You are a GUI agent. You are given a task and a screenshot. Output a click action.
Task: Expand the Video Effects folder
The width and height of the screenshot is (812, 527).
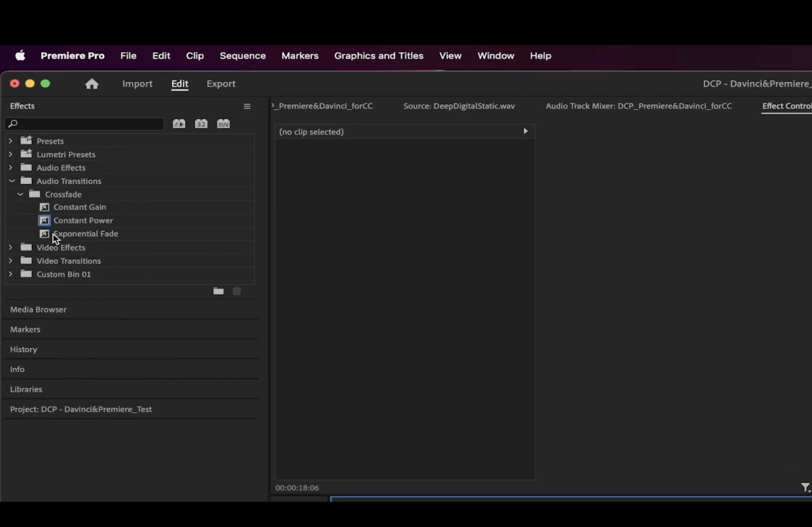(10, 248)
